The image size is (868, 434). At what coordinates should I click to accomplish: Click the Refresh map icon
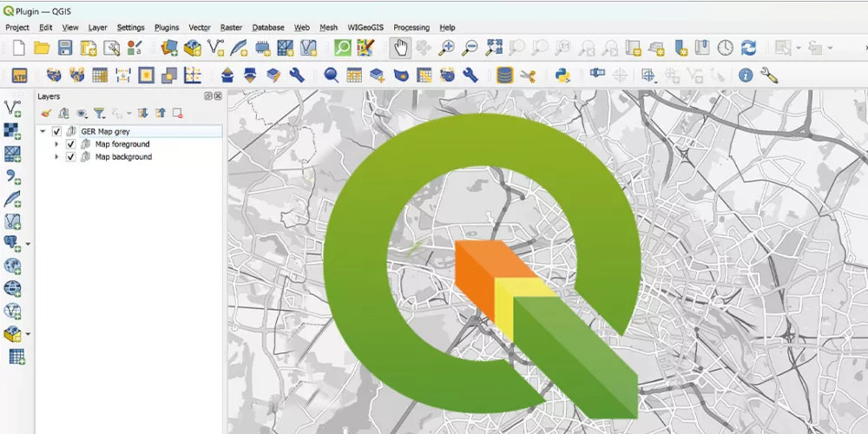pos(748,48)
